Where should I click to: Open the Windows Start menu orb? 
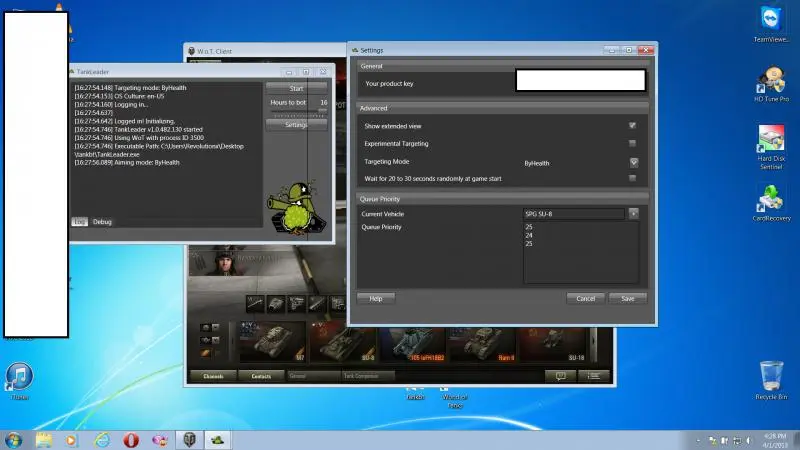point(14,440)
